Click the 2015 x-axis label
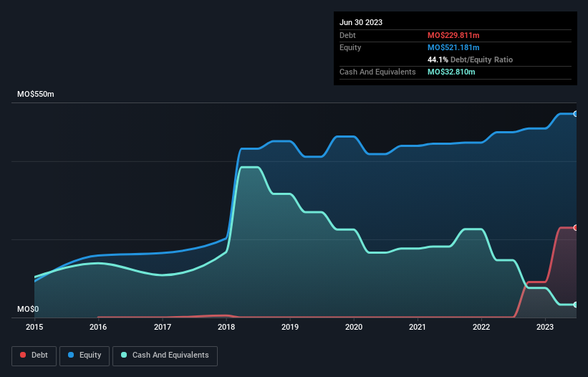 pos(34,327)
